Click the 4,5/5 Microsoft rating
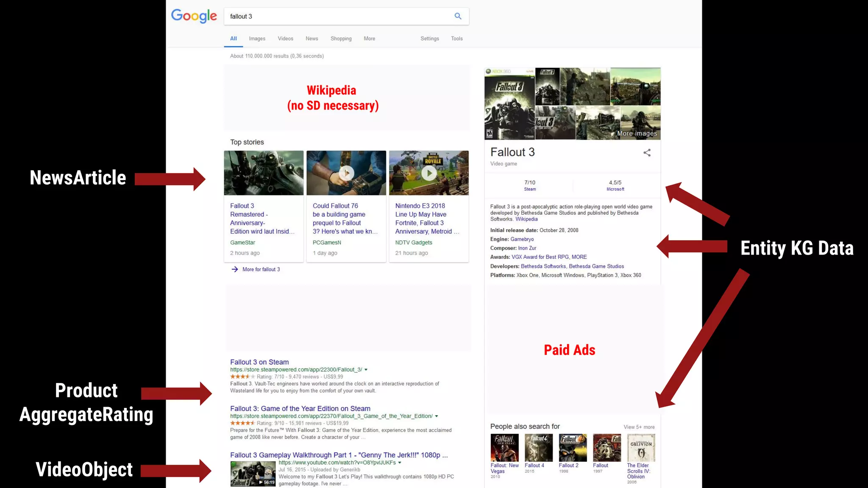This screenshot has height=488, width=868. tap(615, 186)
